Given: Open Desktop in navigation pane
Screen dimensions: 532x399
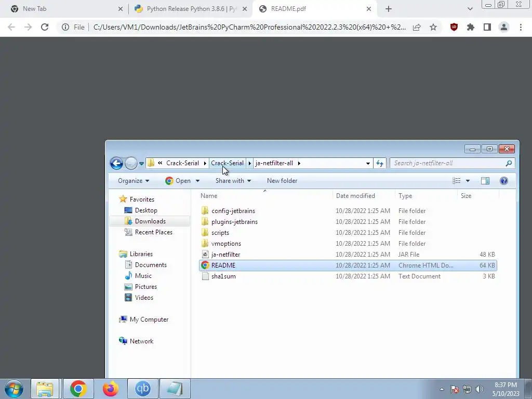Looking at the screenshot, I should click(146, 210).
